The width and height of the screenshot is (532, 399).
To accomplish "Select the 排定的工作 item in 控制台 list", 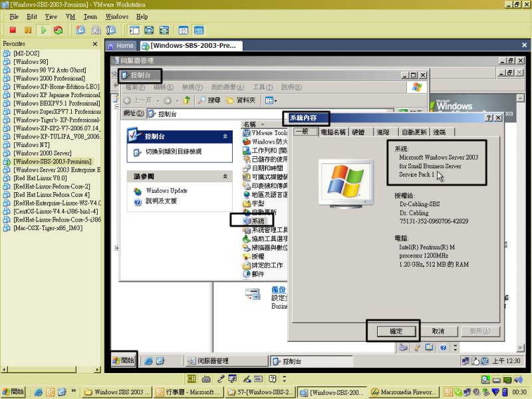I will (x=263, y=265).
